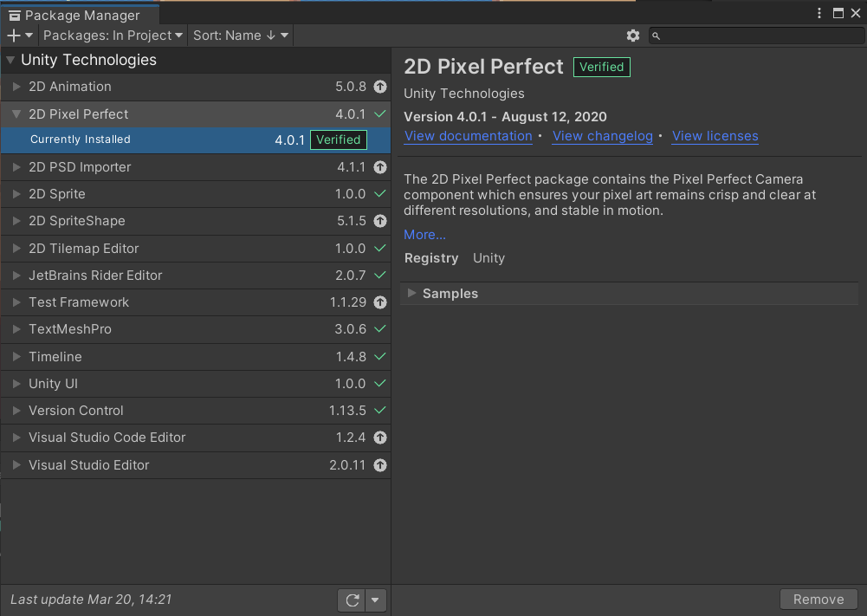Click the update arrow icon for Test Framework

(x=380, y=302)
